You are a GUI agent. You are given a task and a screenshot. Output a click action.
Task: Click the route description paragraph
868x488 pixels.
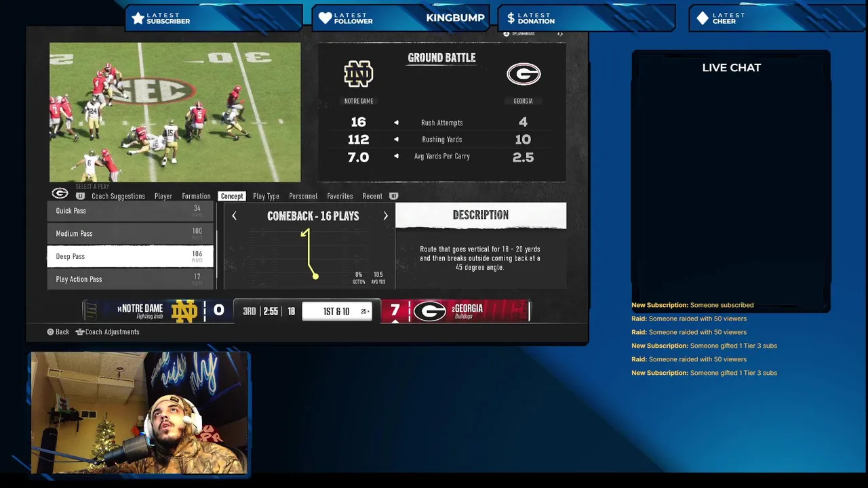(x=480, y=258)
